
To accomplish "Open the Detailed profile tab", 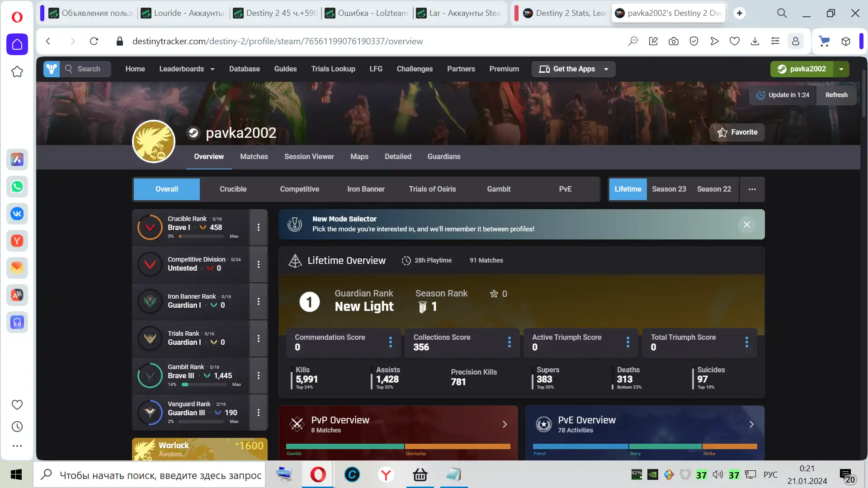I will (x=398, y=157).
